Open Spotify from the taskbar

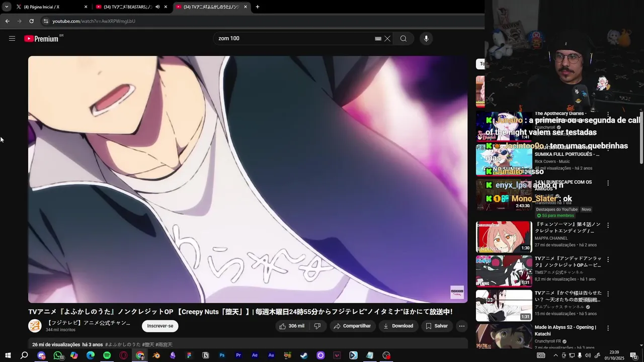click(x=107, y=355)
